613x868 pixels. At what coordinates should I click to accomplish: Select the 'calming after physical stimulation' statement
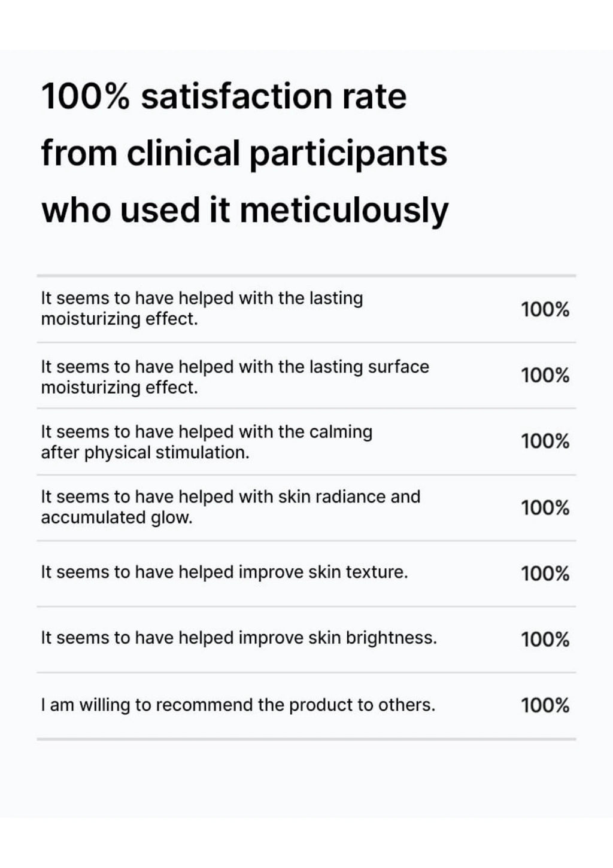tap(207, 442)
